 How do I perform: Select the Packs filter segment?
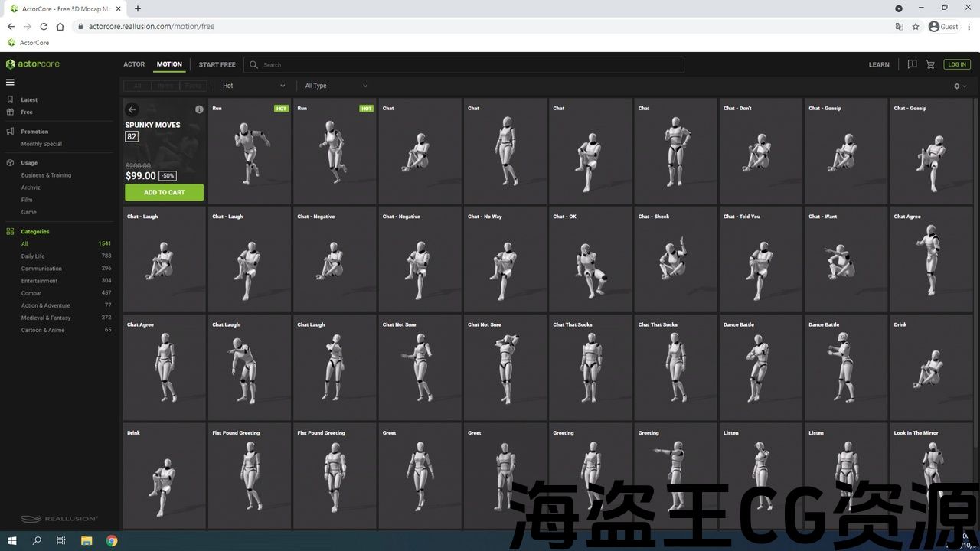coord(193,86)
